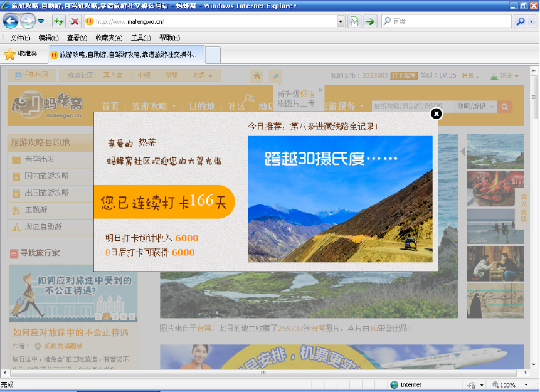
Task: Expand the address bar history dropdown
Action: 341,21
